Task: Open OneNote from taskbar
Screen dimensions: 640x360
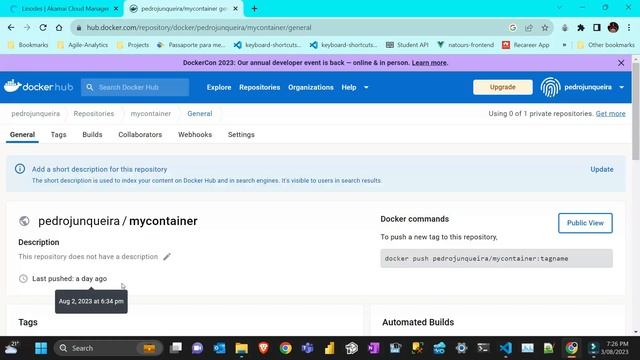Action: point(373,348)
